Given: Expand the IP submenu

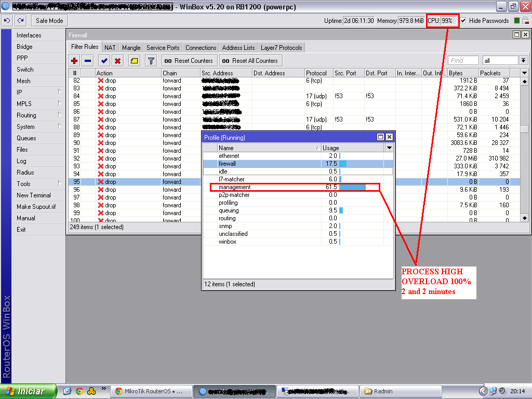Looking at the screenshot, I should coord(59,91).
